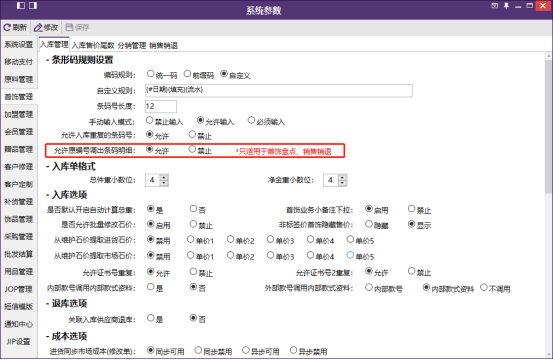This screenshot has width=553, height=360.
Task: Select 通知中心 in the sidebar
Action: coord(19,324)
